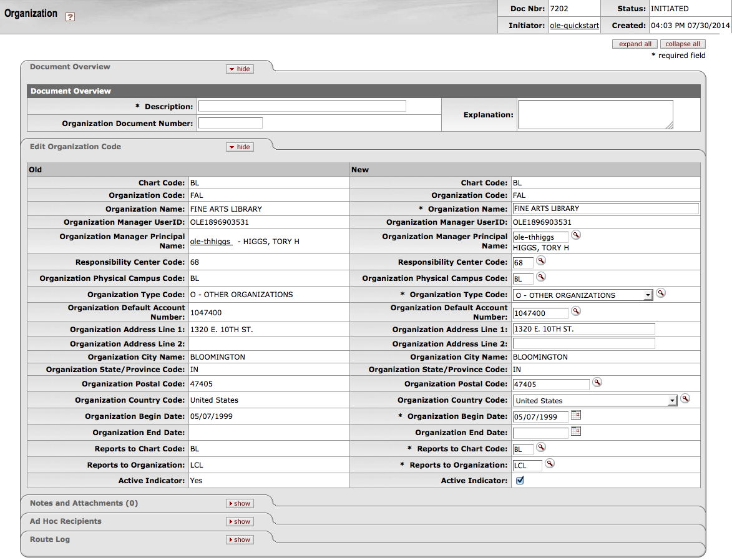Viewport: 732px width, 560px height.
Task: Show the Route Log section
Action: click(240, 539)
